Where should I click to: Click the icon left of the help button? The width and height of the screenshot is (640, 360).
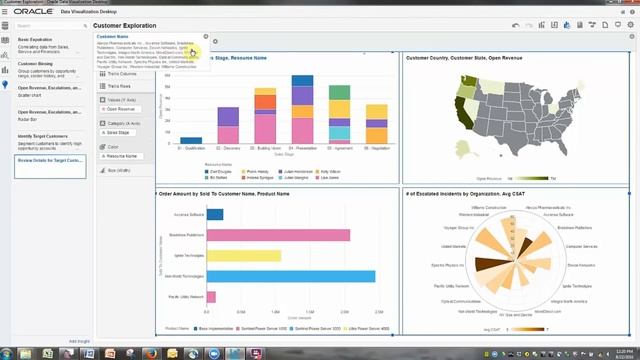tap(623, 12)
